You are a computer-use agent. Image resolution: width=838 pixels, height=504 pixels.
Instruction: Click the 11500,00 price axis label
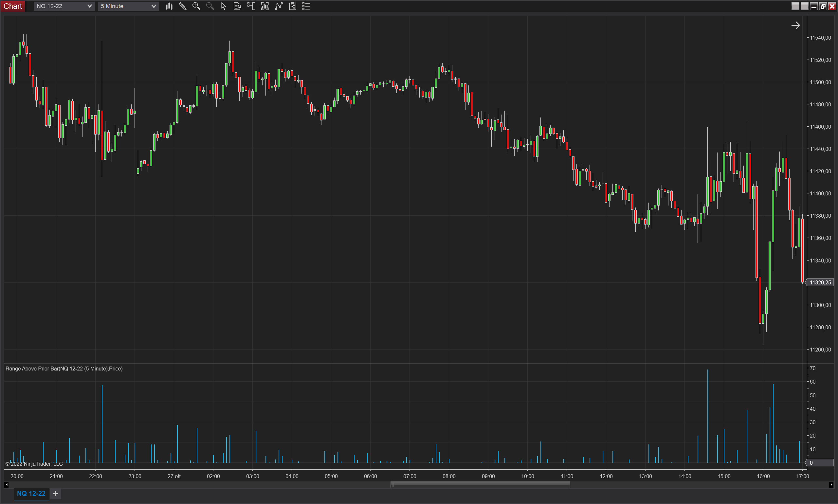click(x=820, y=82)
